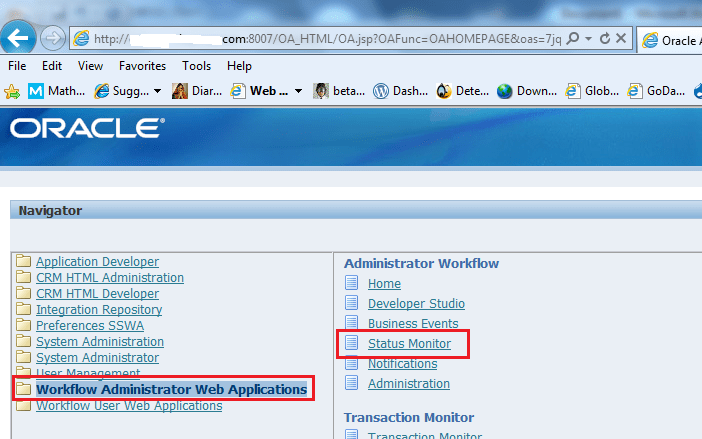
Task: Open the Math... favorites bar bookmark
Action: [x=56, y=91]
